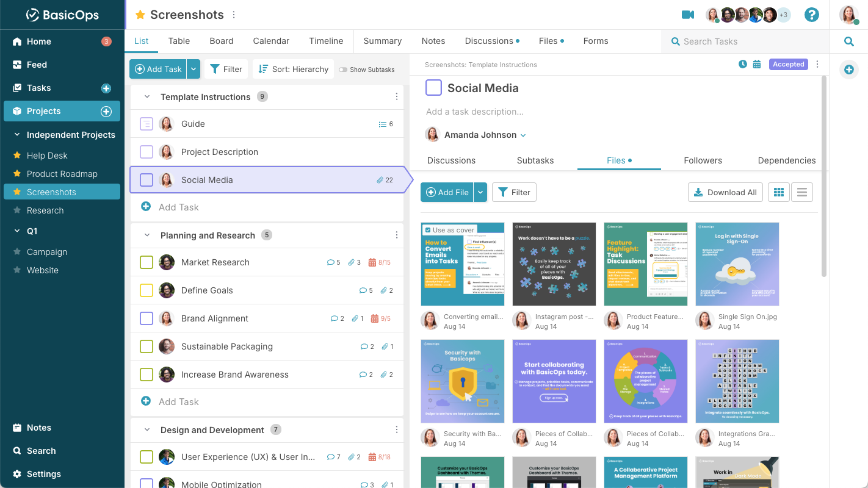Open the help question mark icon

pos(811,15)
